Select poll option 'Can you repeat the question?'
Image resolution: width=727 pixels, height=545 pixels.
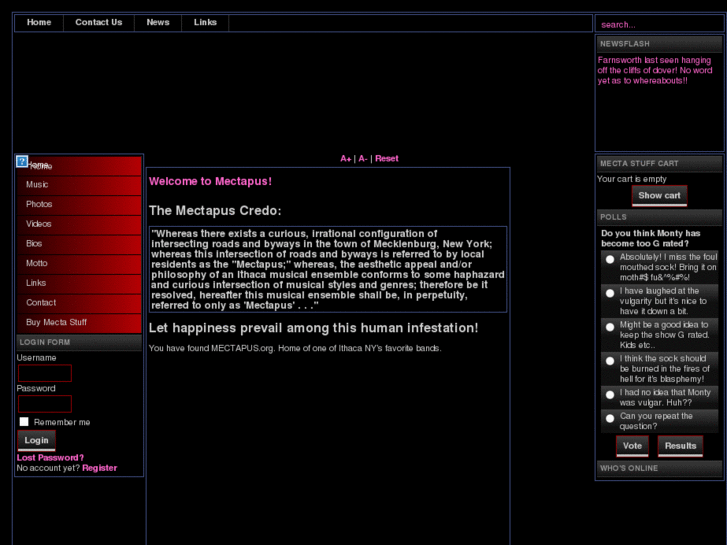click(610, 418)
